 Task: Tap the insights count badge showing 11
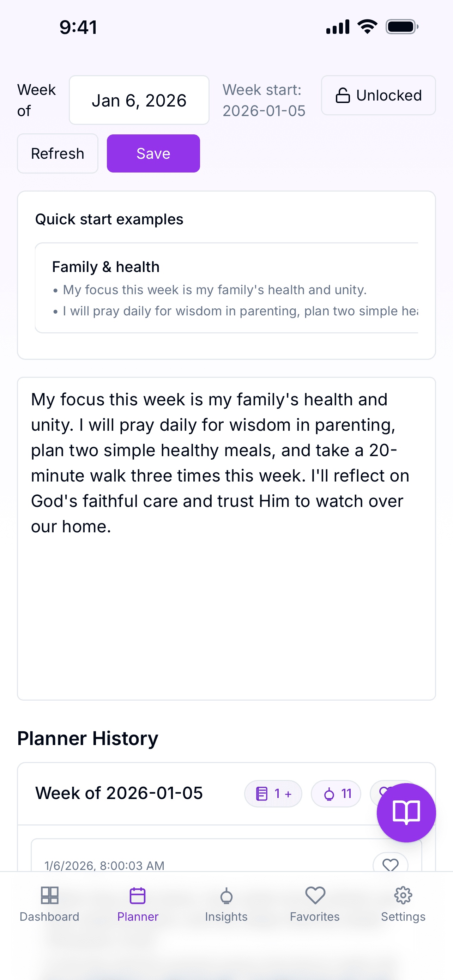coord(336,794)
